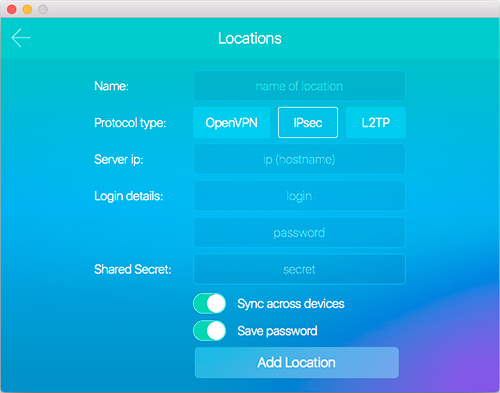The height and width of the screenshot is (393, 500).
Task: Click the Sync across devices label
Action: point(291,304)
